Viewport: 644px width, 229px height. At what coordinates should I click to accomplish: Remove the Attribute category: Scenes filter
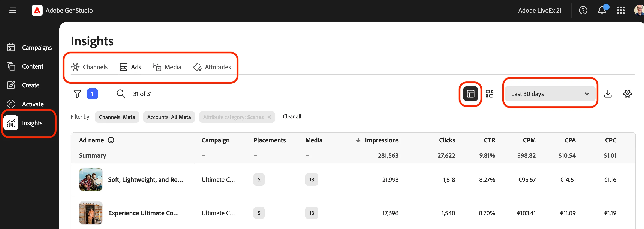pyautogui.click(x=269, y=117)
